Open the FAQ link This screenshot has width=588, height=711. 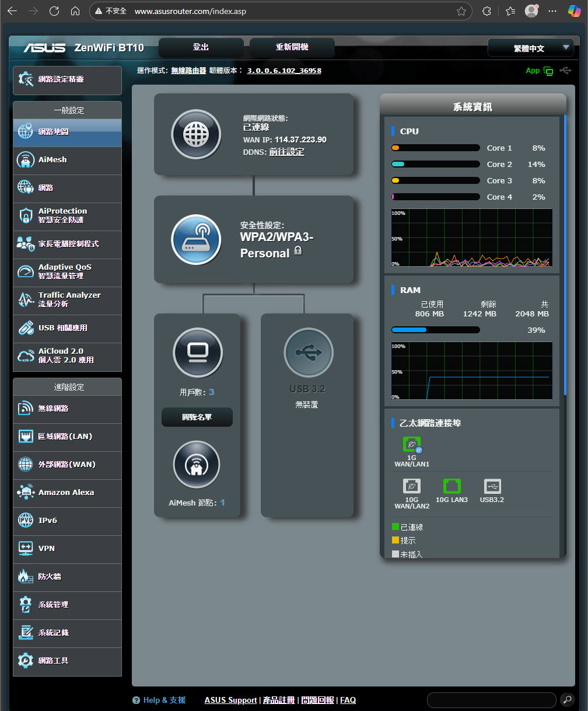pos(348,700)
